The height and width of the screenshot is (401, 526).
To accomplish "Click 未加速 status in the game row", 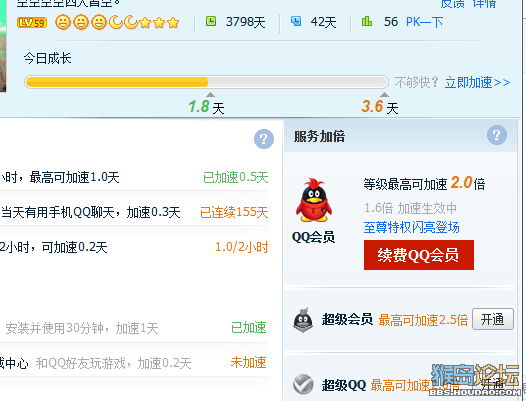I will 249,362.
